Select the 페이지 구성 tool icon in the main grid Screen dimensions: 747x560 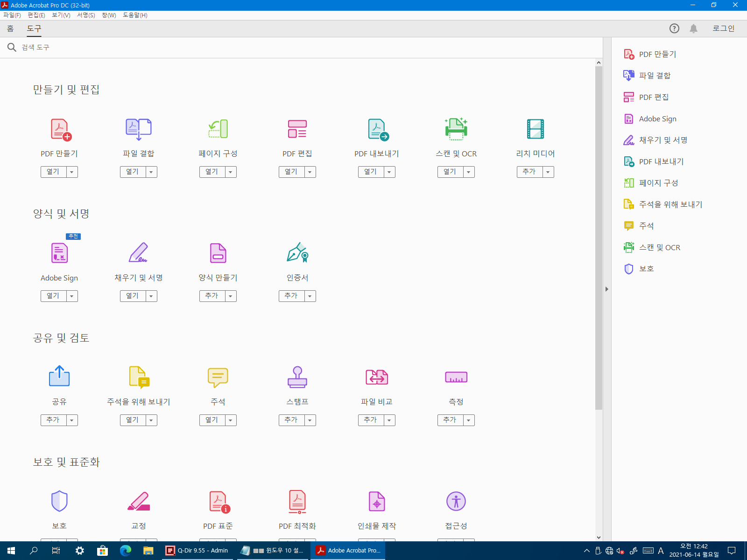pyautogui.click(x=218, y=129)
